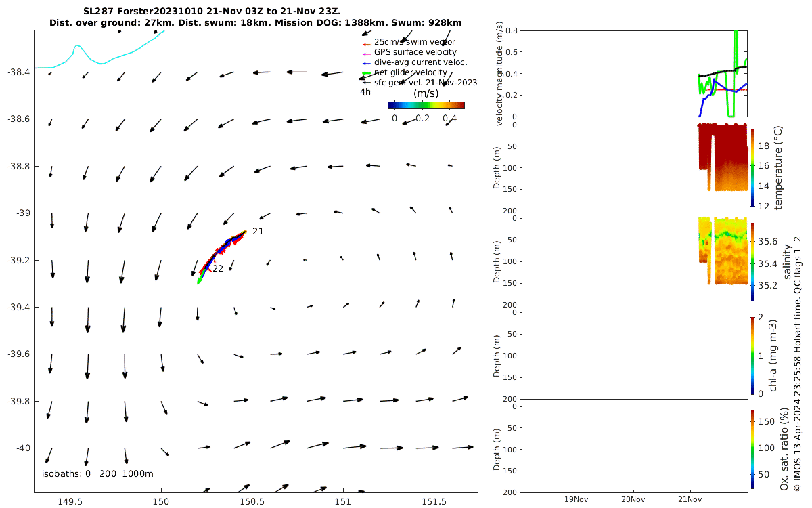The image size is (812, 508).
Task: Click the 'velocity magnitude (m/s)' axis label
Action: [499, 73]
